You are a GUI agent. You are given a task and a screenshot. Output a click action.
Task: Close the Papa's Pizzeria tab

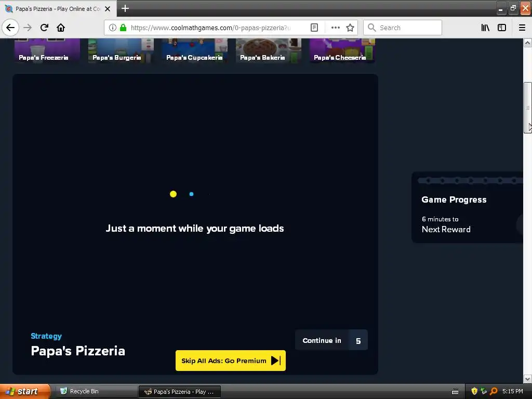tap(108, 9)
